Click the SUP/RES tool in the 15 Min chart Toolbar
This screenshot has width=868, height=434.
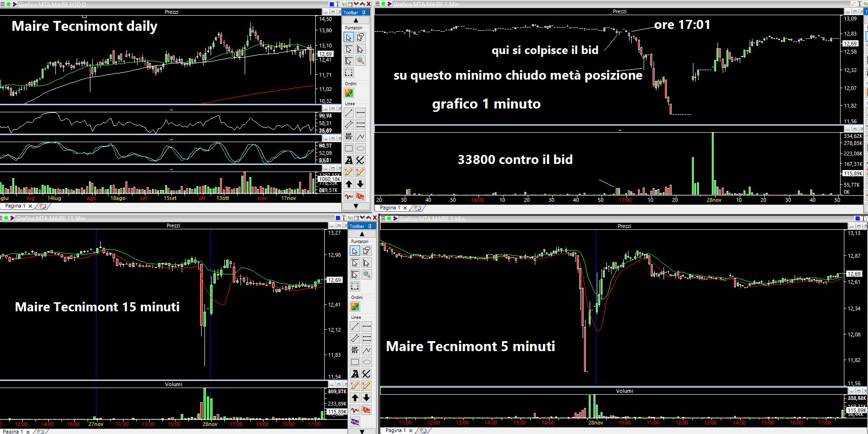[355, 350]
